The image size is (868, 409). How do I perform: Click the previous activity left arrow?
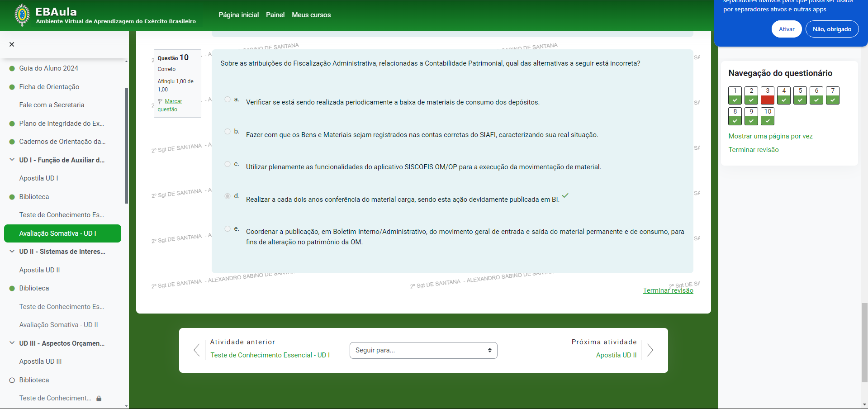197,350
